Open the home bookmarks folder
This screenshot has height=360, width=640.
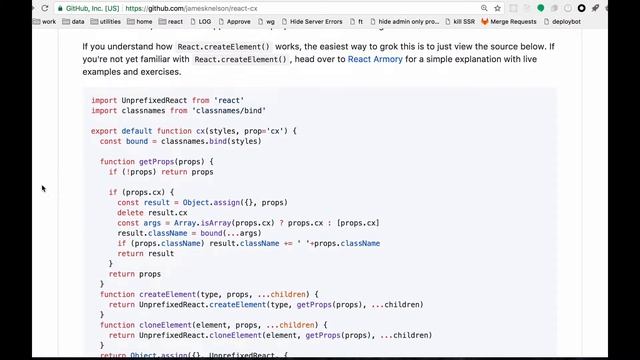[140, 22]
